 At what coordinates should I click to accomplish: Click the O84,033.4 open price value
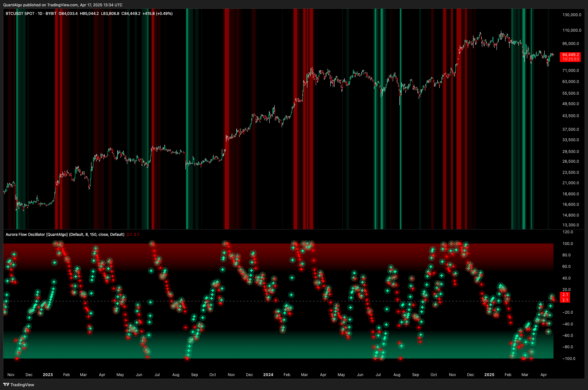click(x=68, y=14)
